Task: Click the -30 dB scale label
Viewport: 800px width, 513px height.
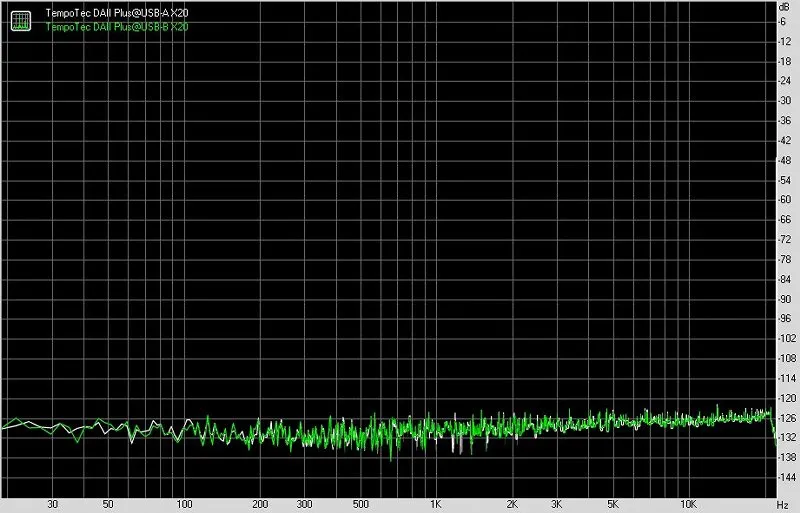Action: [x=785, y=101]
